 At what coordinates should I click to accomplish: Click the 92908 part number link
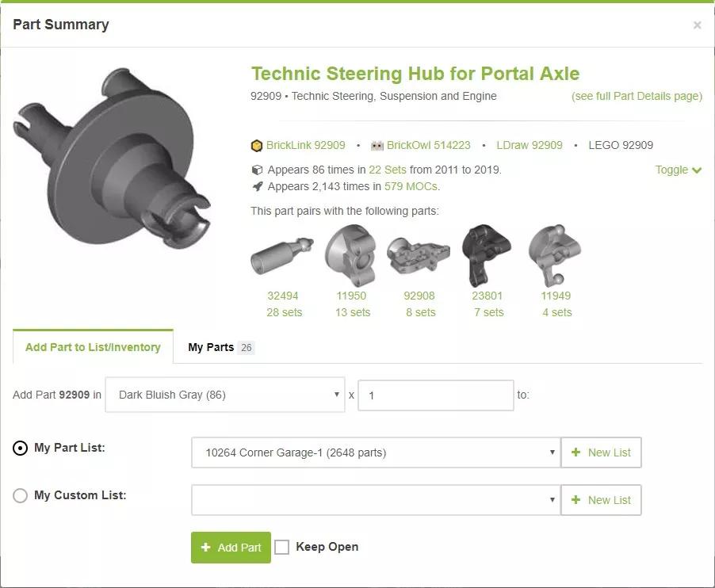click(x=419, y=296)
